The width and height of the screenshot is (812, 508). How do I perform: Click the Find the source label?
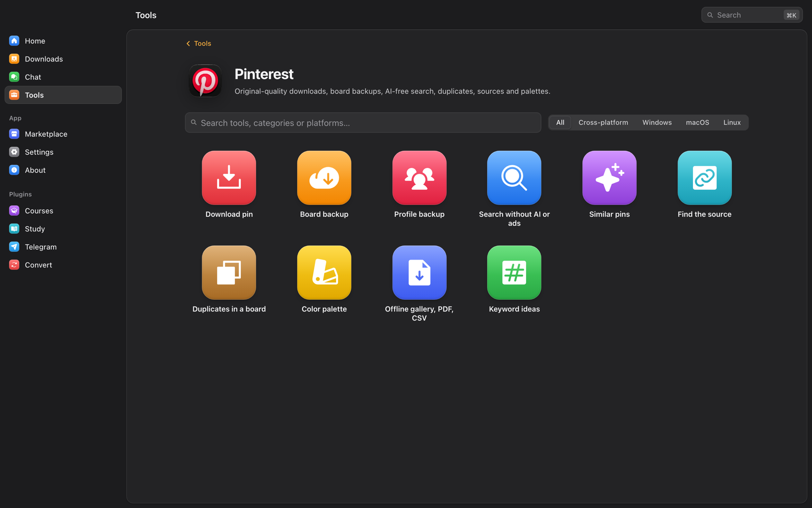[705, 214]
